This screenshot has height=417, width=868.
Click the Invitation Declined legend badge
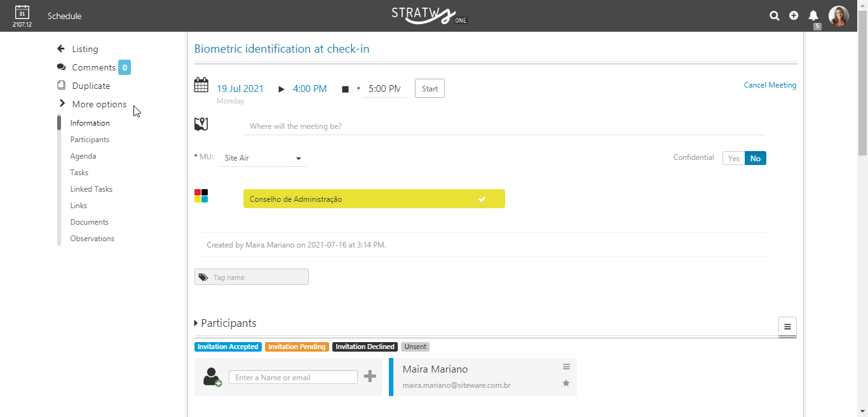(x=365, y=347)
